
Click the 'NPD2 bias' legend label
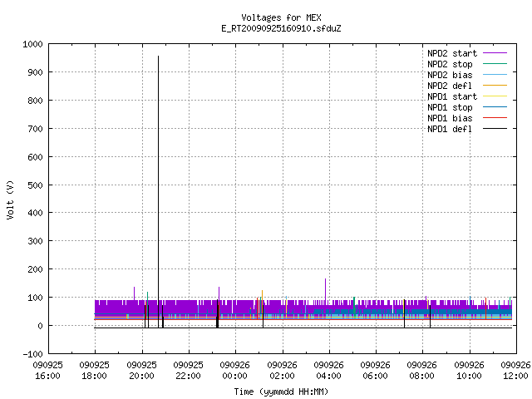[x=450, y=75]
